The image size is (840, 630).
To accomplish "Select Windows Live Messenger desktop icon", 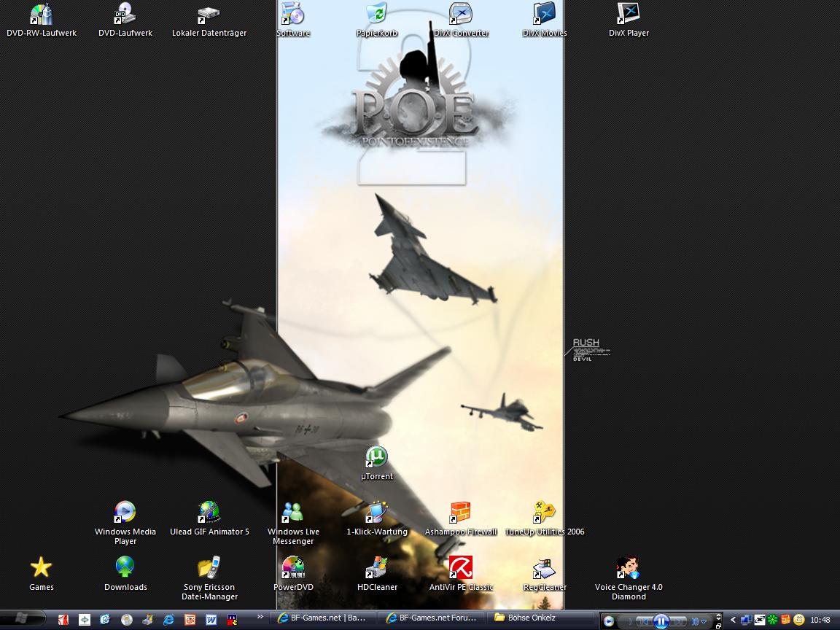I will pyautogui.click(x=293, y=524).
